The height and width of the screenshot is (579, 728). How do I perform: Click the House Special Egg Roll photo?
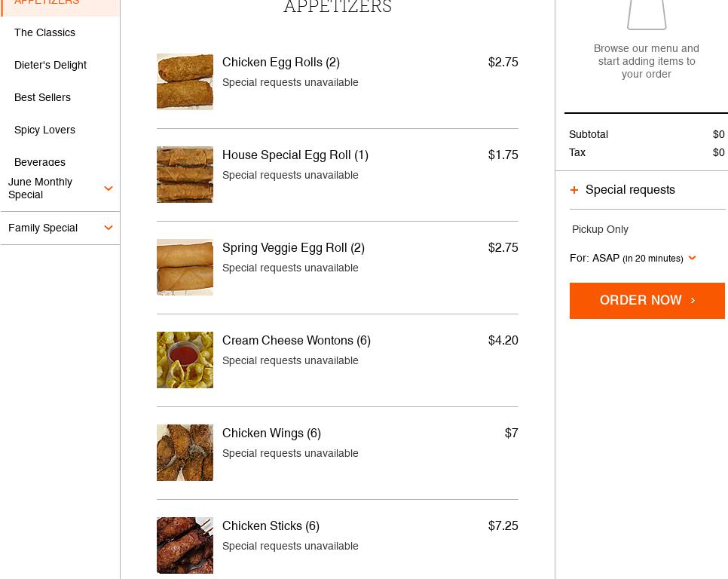(185, 174)
